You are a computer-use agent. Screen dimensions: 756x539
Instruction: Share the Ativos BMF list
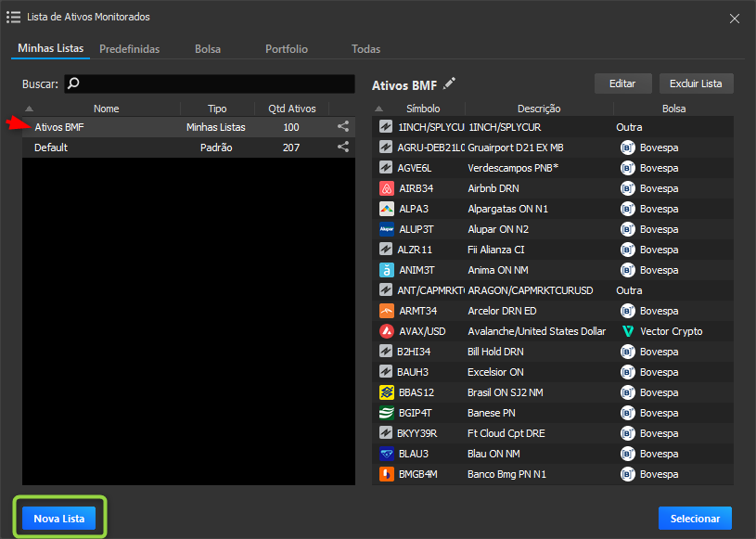click(x=343, y=127)
